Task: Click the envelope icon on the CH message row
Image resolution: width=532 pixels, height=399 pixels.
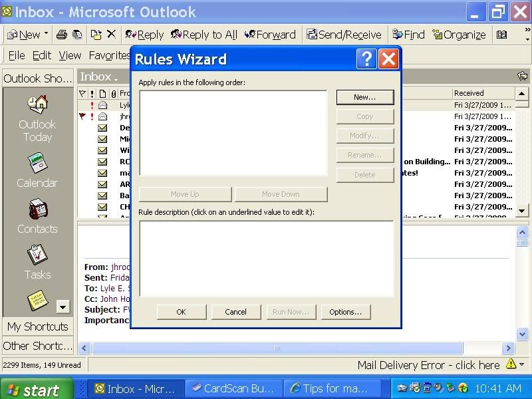Action: (102, 207)
